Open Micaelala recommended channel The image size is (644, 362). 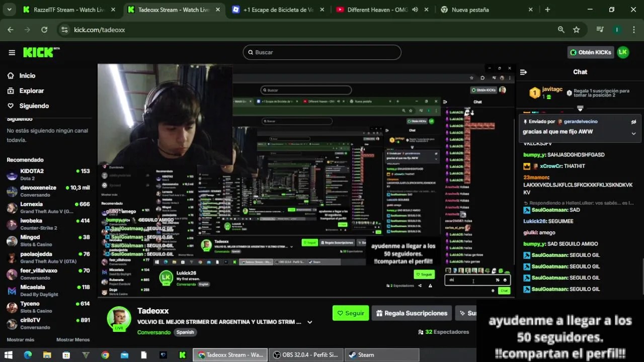[48, 291]
